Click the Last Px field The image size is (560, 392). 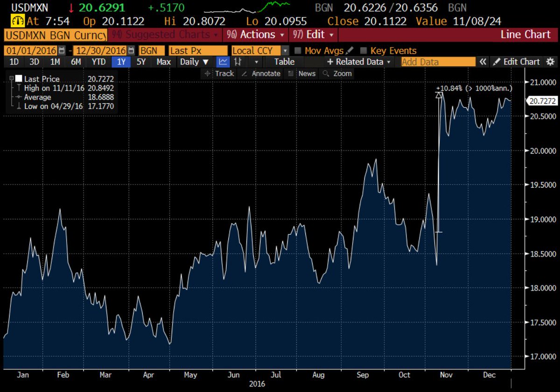[198, 51]
